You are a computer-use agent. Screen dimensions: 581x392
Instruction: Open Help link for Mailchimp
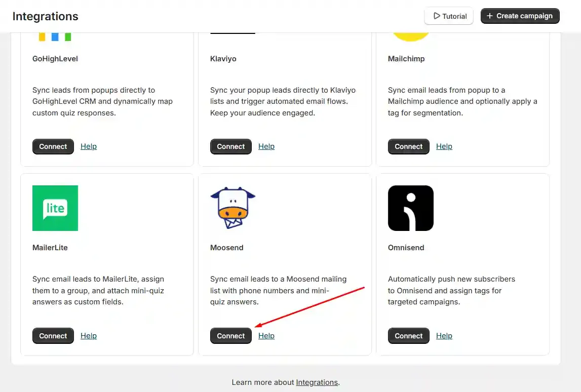click(x=444, y=146)
